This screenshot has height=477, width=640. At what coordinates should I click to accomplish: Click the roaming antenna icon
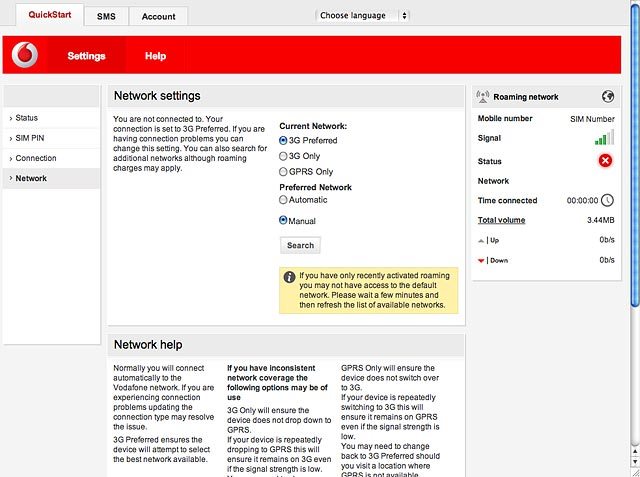click(x=482, y=97)
